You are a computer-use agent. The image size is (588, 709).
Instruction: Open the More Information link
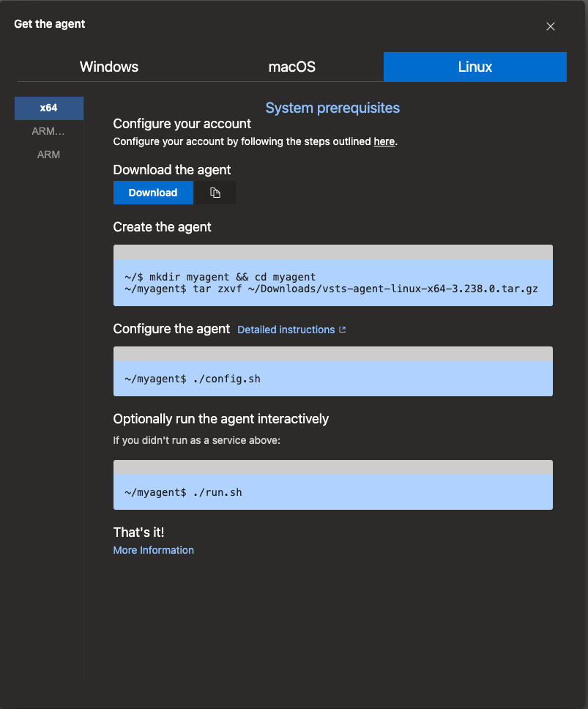pyautogui.click(x=154, y=550)
